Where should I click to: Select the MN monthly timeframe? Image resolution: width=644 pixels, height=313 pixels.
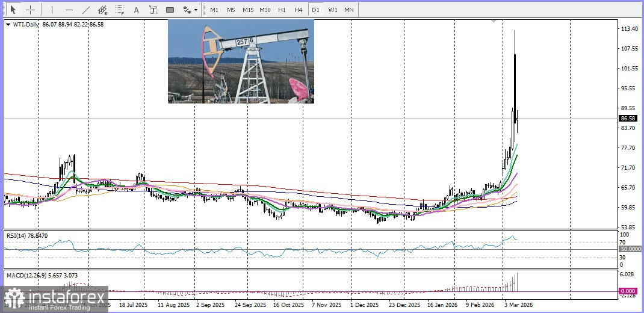(349, 10)
